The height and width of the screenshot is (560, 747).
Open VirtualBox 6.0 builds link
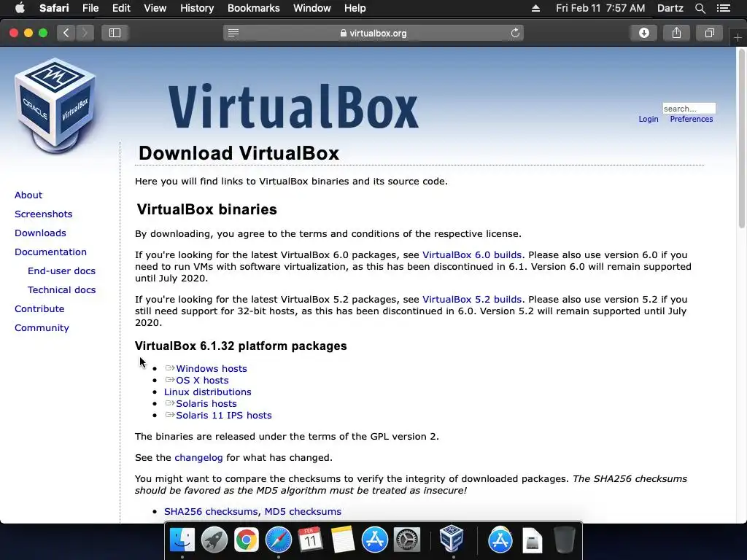[472, 254]
